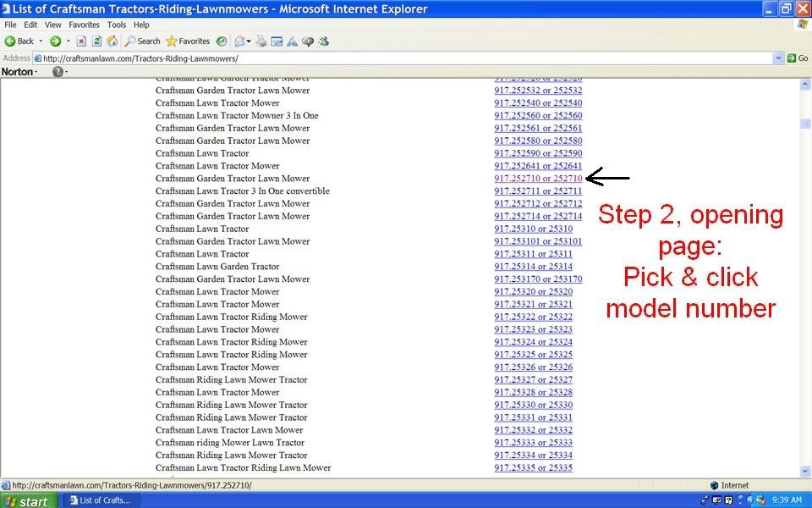Click the green Forward arrow button
This screenshot has height=508, width=812.
[x=56, y=41]
